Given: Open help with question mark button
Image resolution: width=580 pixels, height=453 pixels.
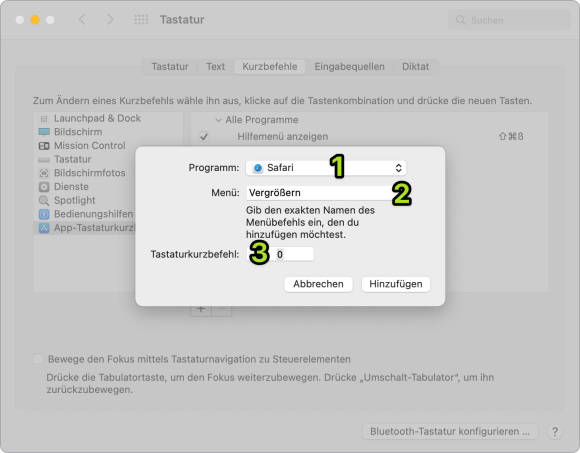Looking at the screenshot, I should pyautogui.click(x=554, y=432).
